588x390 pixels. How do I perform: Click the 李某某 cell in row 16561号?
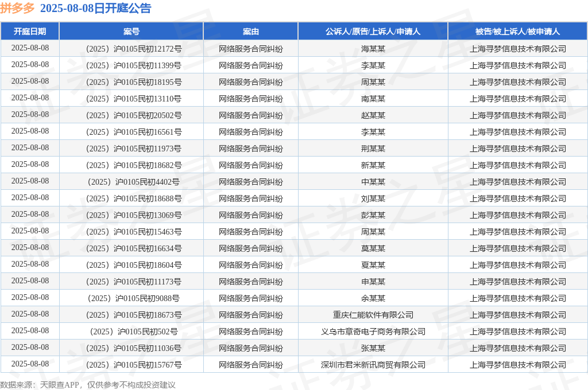373,132
